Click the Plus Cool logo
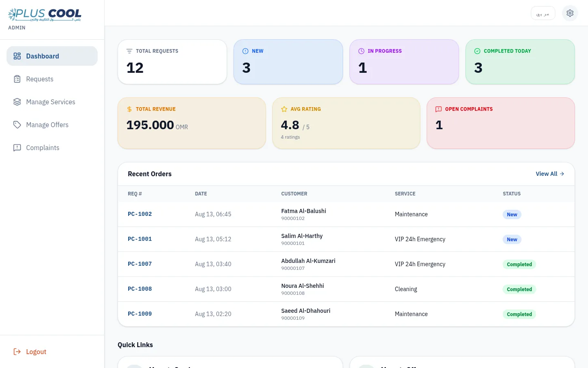This screenshot has height=368, width=588. tap(45, 14)
